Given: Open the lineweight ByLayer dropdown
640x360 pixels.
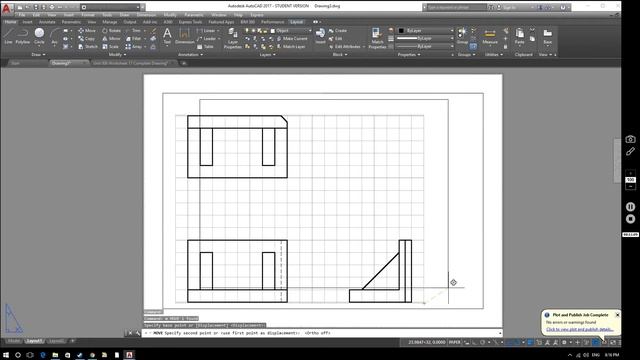Looking at the screenshot, I should coord(425,38).
